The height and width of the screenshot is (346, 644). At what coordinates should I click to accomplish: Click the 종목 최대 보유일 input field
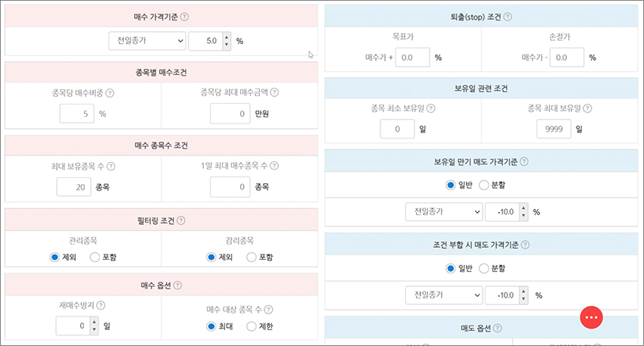click(553, 129)
